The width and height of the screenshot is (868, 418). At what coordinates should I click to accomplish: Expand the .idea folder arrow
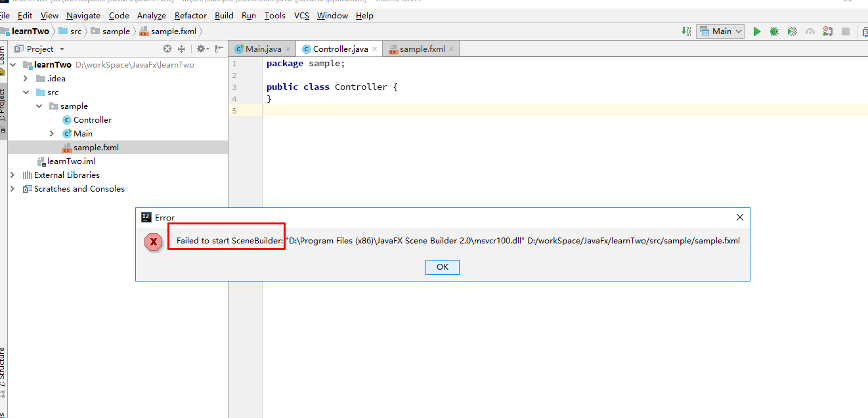(x=26, y=79)
